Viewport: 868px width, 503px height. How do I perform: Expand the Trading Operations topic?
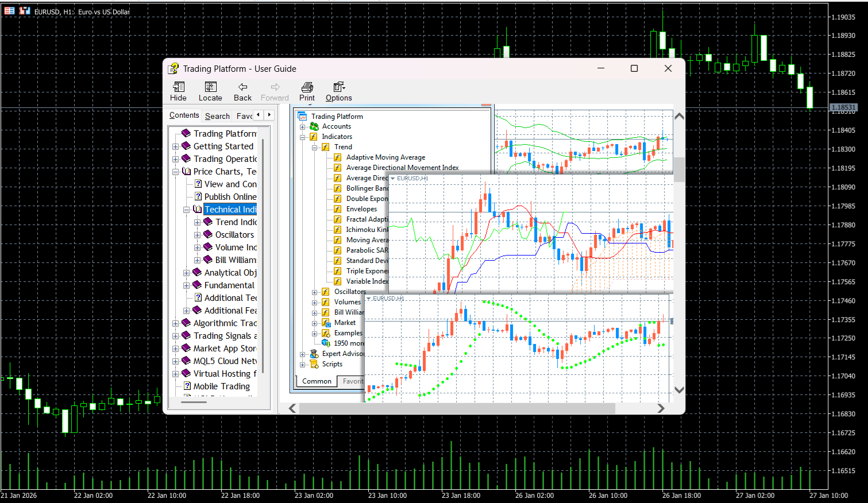pyautogui.click(x=176, y=159)
